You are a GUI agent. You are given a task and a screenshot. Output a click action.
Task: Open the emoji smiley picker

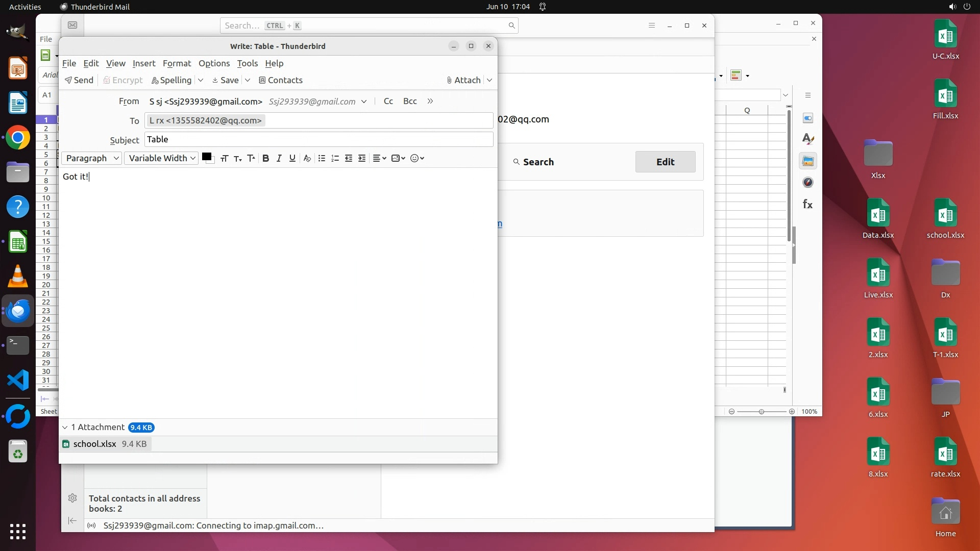pyautogui.click(x=417, y=158)
